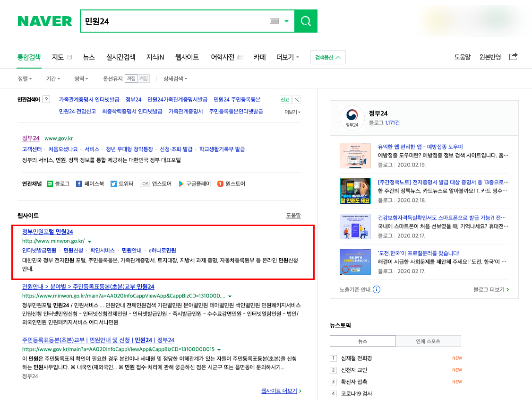Click the 고객센터 sublink under 정부24
Viewport: 532px width, 401px height.
coord(32,149)
